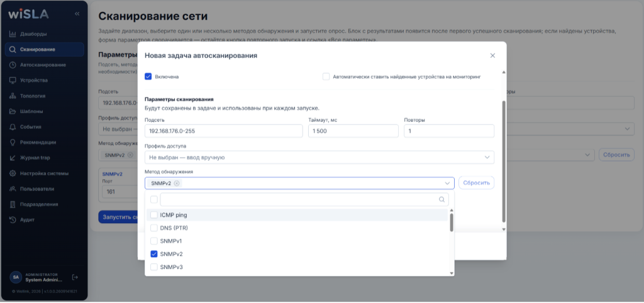The image size is (644, 303).
Task: Open the background method dropdown chevron near Сбросить
Action: tap(587, 155)
